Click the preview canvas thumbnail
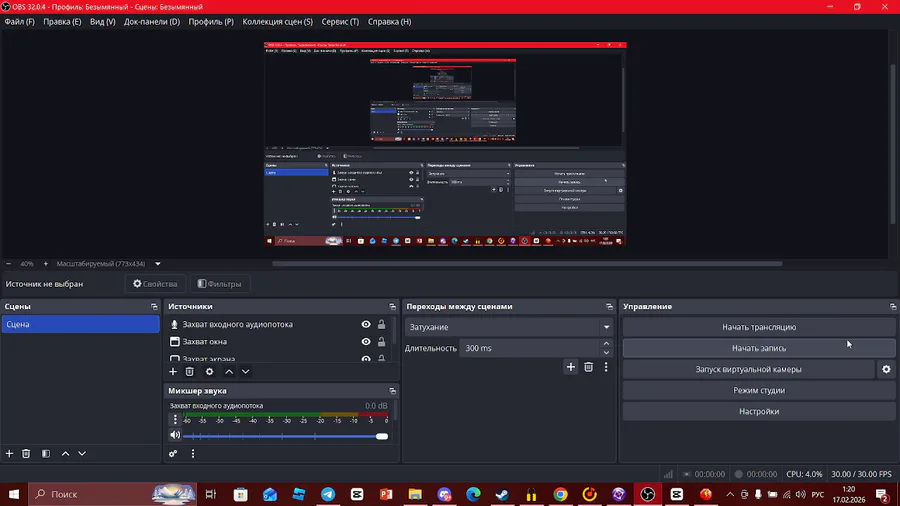The width and height of the screenshot is (900, 506). click(x=445, y=144)
